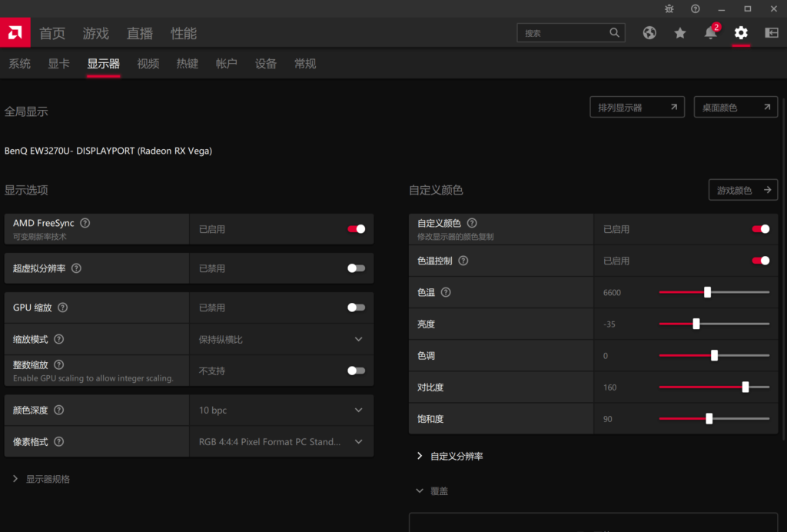
Task: Show help for 颜色深度
Action: 58,410
